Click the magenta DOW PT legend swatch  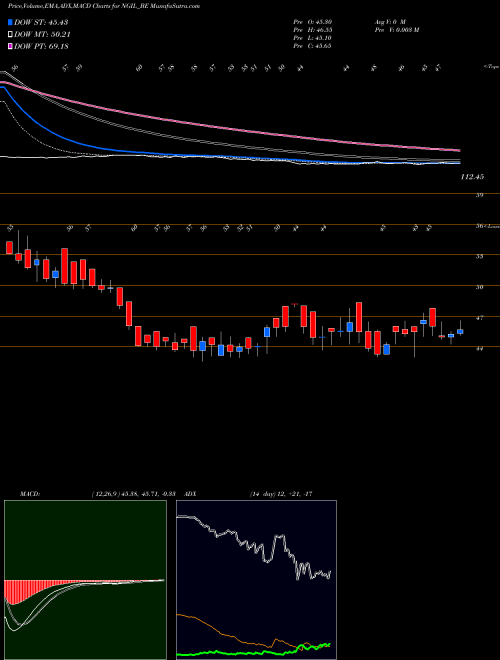pyautogui.click(x=10, y=46)
